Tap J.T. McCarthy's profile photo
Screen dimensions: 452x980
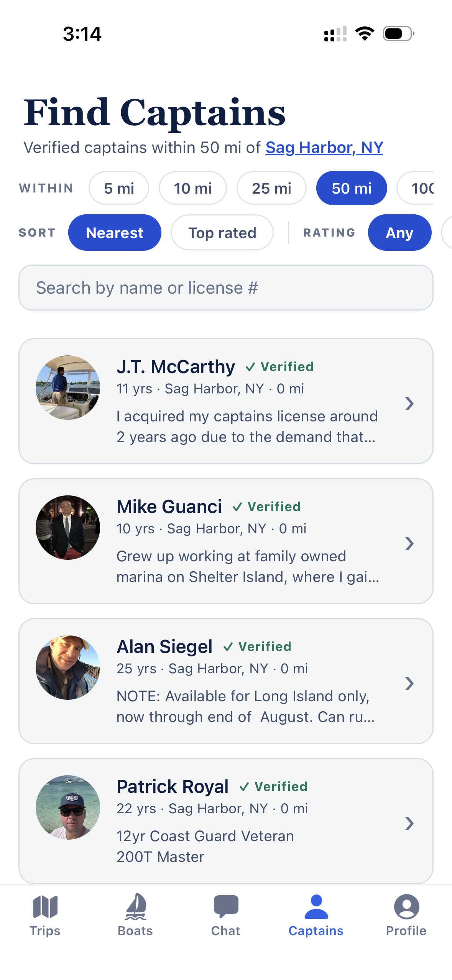(68, 387)
